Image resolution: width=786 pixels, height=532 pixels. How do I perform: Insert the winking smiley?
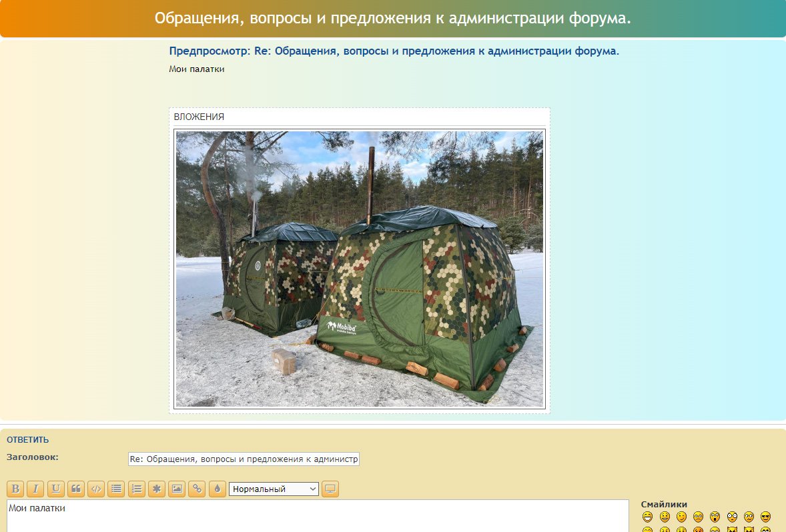[x=681, y=517]
